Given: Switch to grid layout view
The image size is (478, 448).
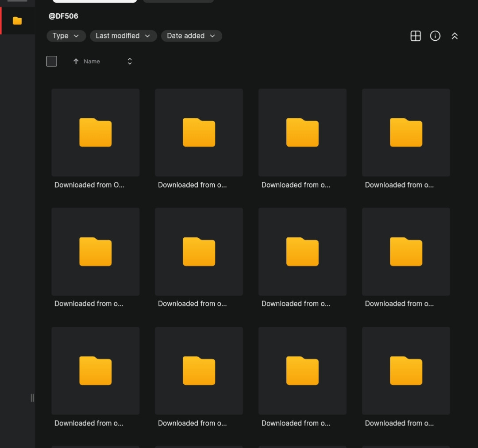Looking at the screenshot, I should pos(416,36).
